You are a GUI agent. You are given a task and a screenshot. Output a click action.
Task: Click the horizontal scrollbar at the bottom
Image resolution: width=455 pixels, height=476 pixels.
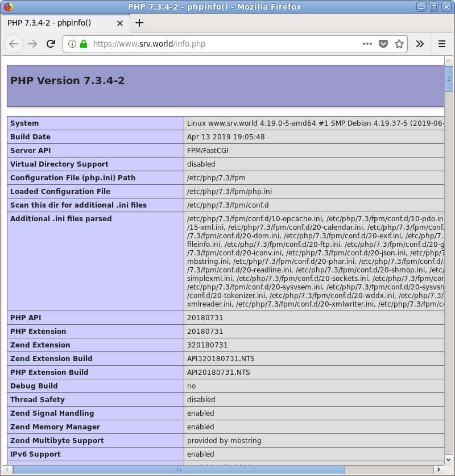point(171,470)
